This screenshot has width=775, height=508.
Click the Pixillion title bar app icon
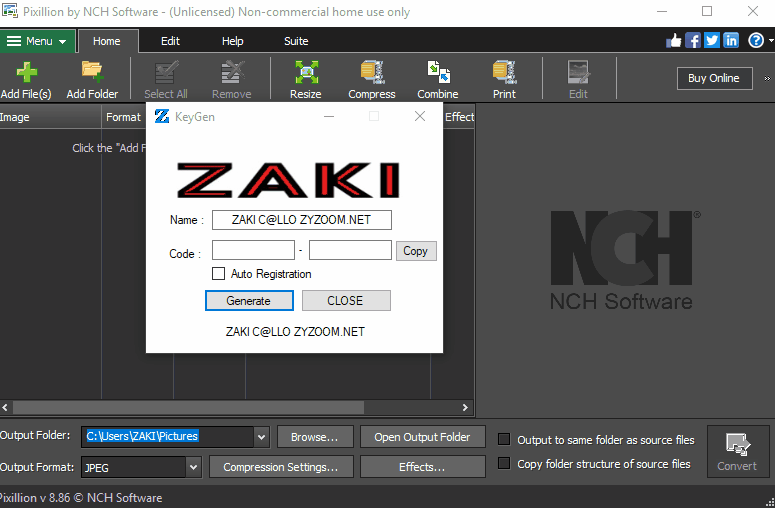[9, 11]
